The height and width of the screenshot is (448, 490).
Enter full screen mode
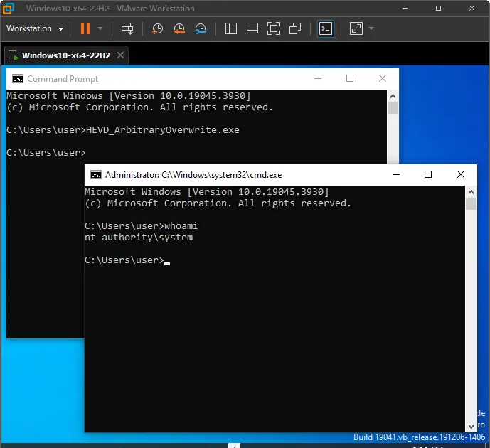click(x=274, y=28)
